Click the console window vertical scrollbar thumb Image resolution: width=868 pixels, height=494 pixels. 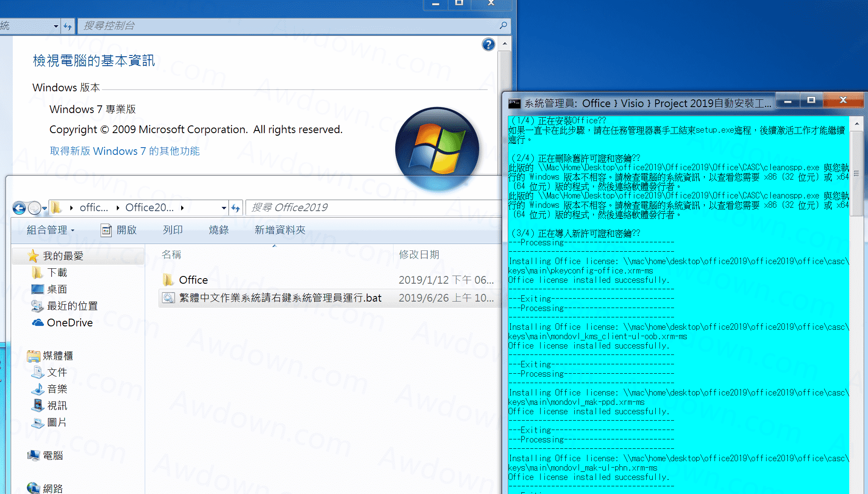coord(856,173)
